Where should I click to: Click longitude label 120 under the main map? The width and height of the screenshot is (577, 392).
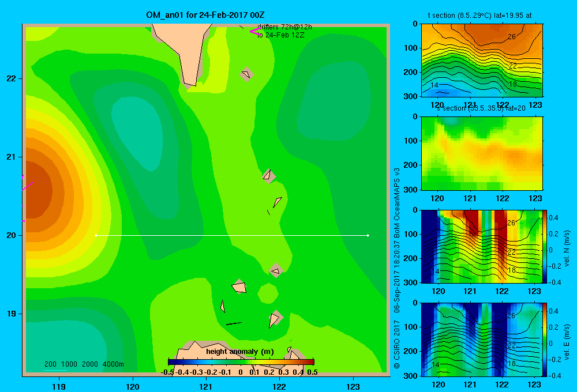133,387
